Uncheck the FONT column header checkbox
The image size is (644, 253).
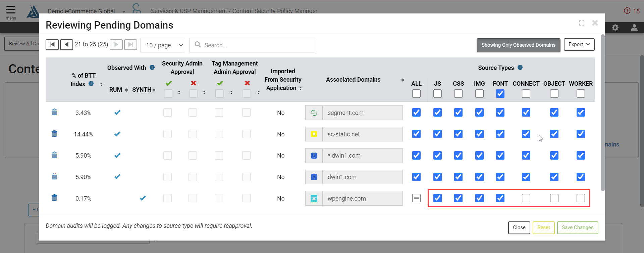[500, 94]
